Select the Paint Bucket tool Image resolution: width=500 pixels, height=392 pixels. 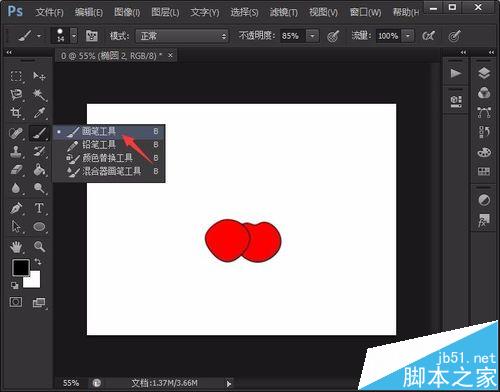[x=39, y=170]
